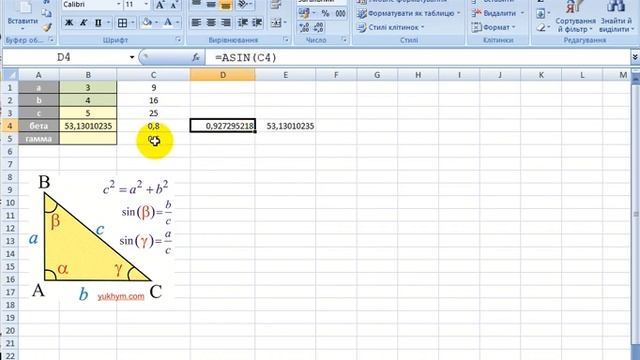The image size is (640, 360).
Task: Decrease indent icon
Action: tap(243, 23)
